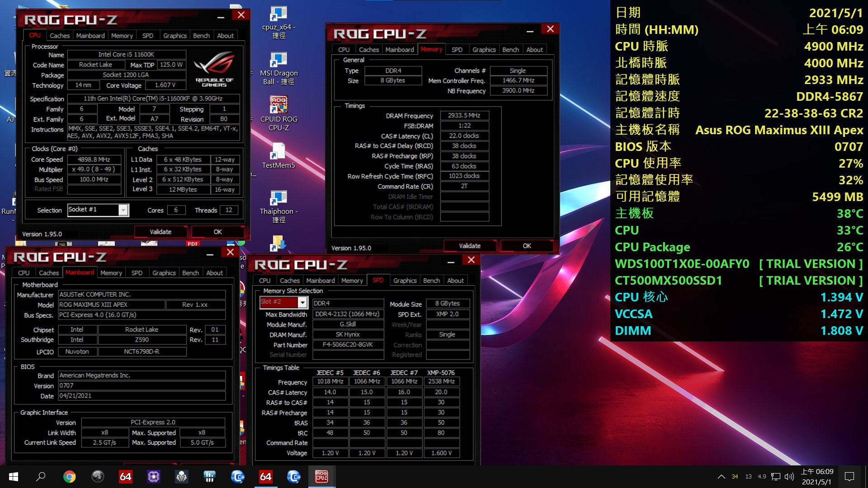Open Graphics tab in Memory Slot Selection window

(405, 281)
